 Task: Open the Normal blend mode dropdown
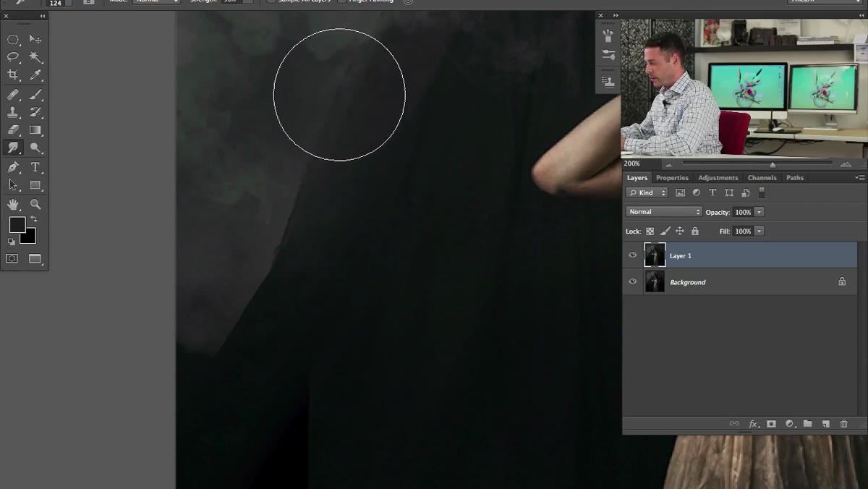663,212
